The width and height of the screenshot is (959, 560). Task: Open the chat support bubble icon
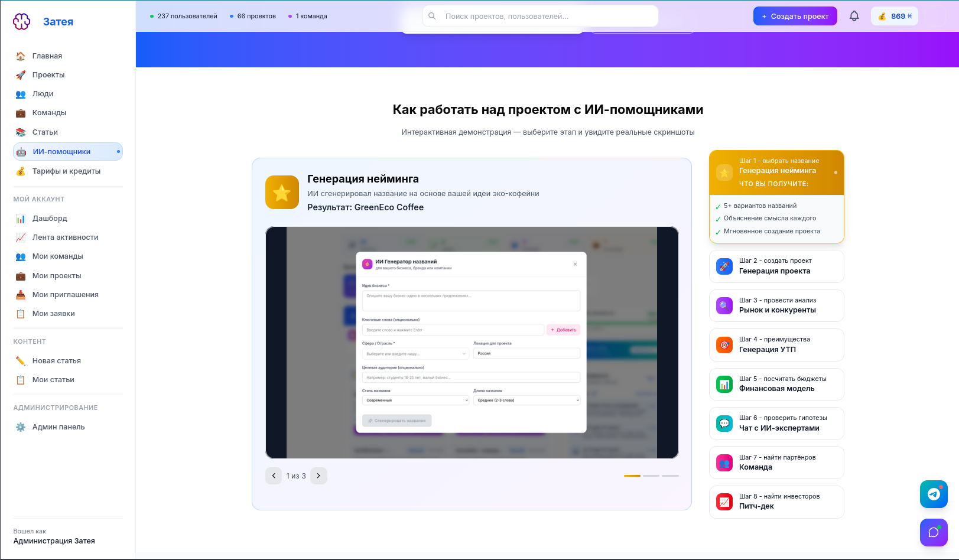[934, 532]
